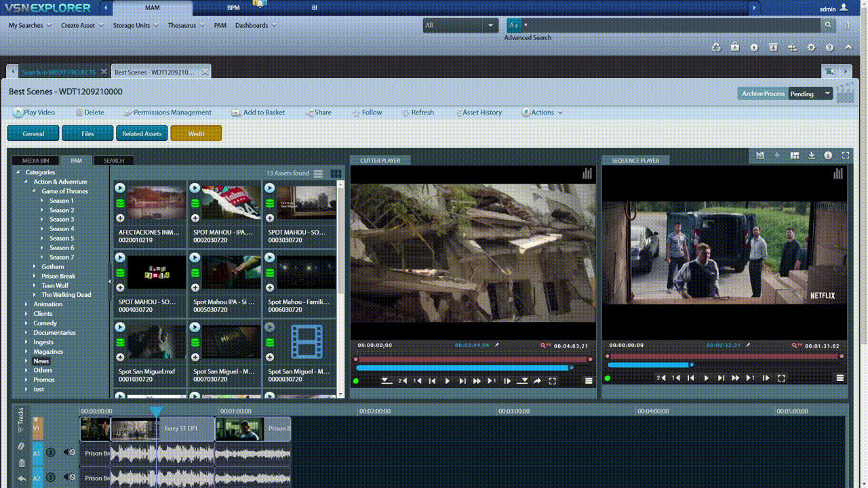Viewport: 868px width, 488px height.
Task: Click Add to Basket
Action: pos(258,113)
